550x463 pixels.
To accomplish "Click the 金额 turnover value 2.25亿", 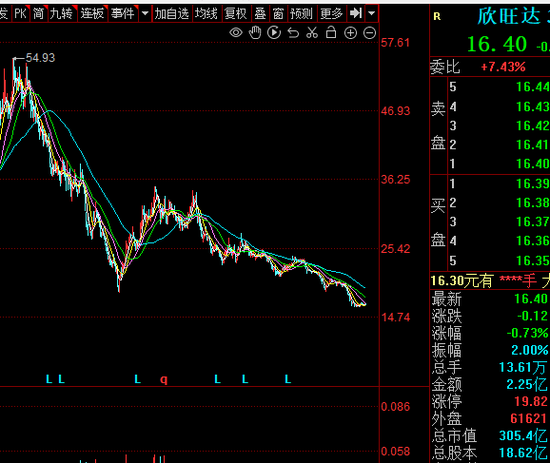I will 527,384.
